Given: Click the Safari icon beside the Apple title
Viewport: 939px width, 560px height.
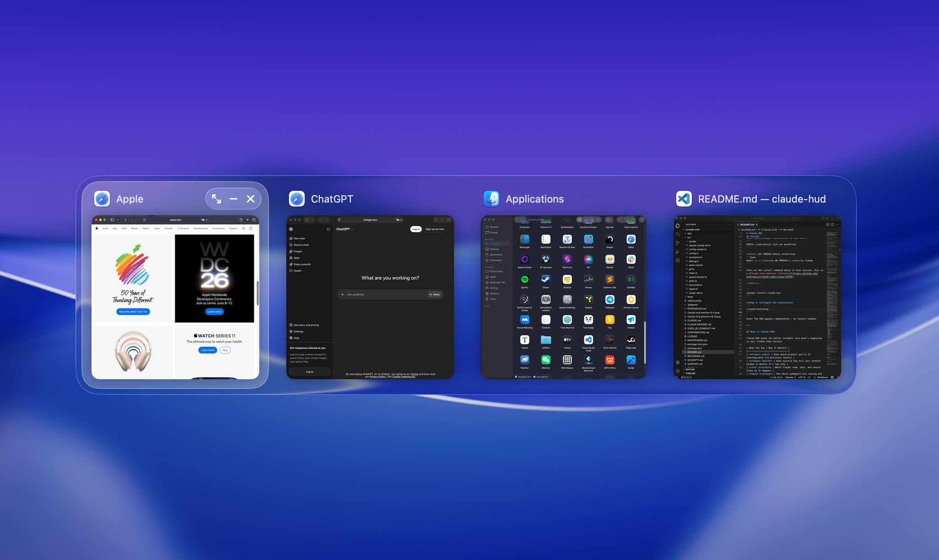Looking at the screenshot, I should (x=102, y=199).
